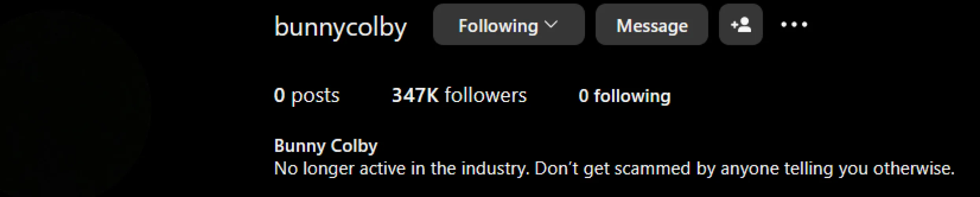Click the Bunny Colby display name
This screenshot has width=980, height=197.
click(326, 146)
